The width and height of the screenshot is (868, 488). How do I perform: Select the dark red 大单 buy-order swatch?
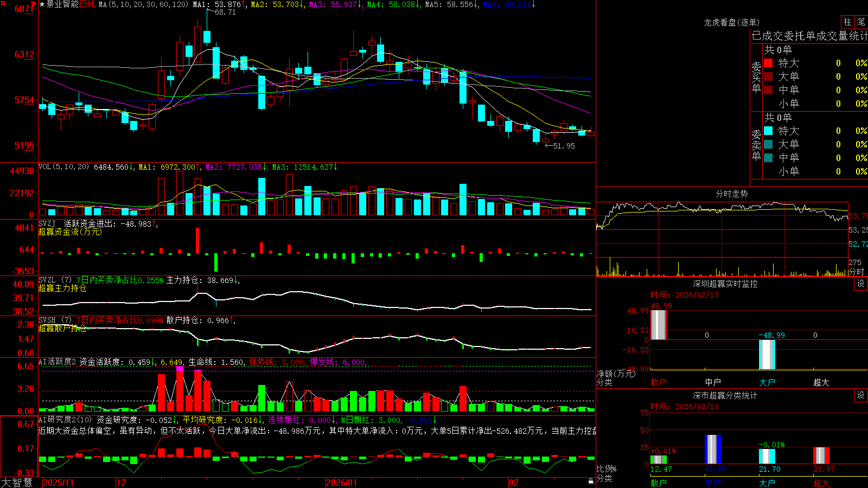(768, 76)
